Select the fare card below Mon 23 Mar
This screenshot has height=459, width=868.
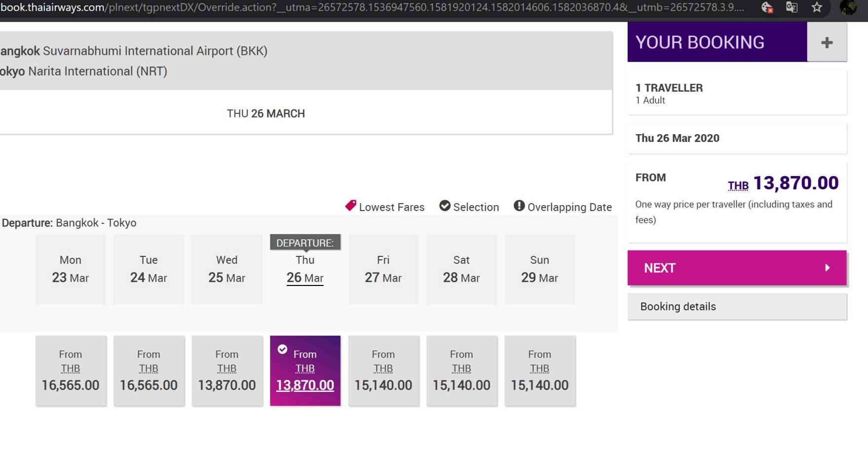coord(71,371)
